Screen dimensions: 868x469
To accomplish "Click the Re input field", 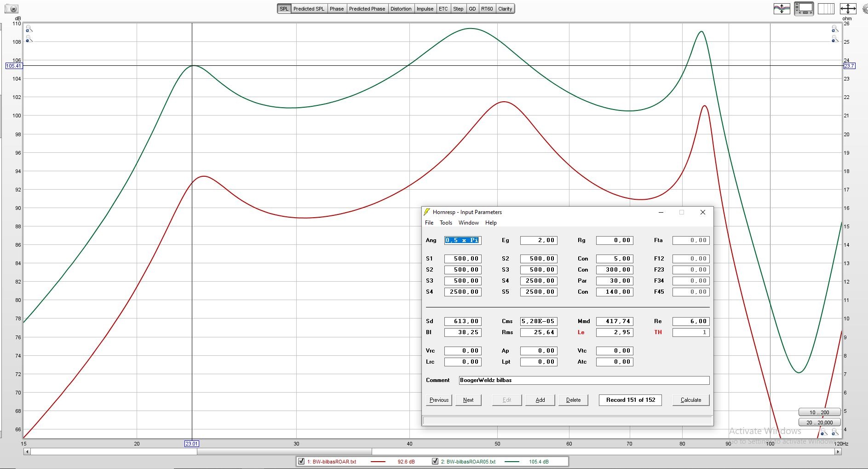I will tap(691, 321).
